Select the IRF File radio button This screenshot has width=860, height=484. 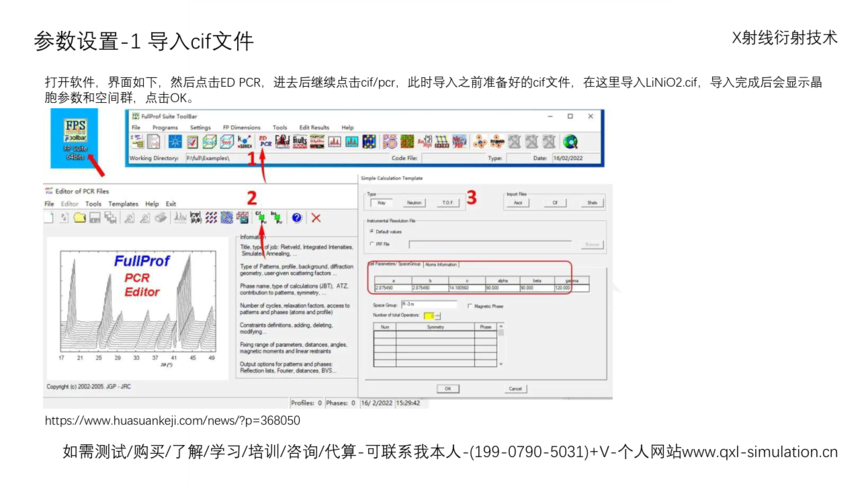372,242
